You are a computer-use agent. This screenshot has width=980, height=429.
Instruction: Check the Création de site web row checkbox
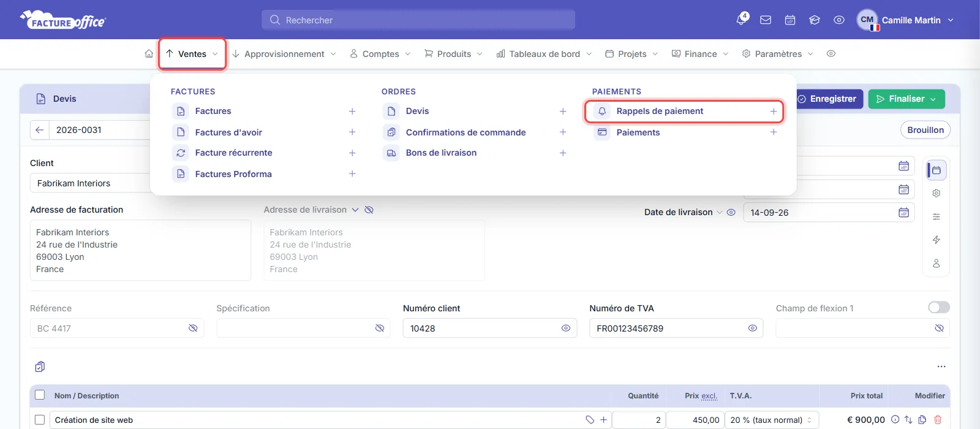pos(40,420)
